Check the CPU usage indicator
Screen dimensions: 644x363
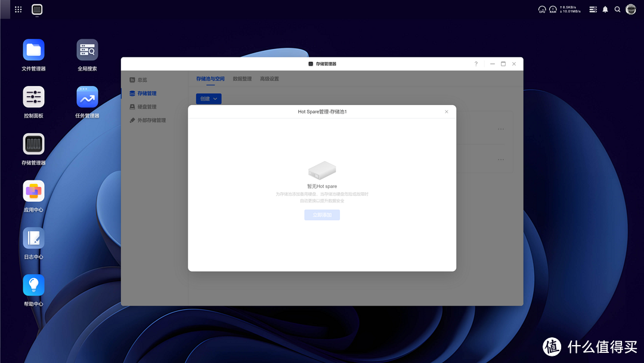542,10
